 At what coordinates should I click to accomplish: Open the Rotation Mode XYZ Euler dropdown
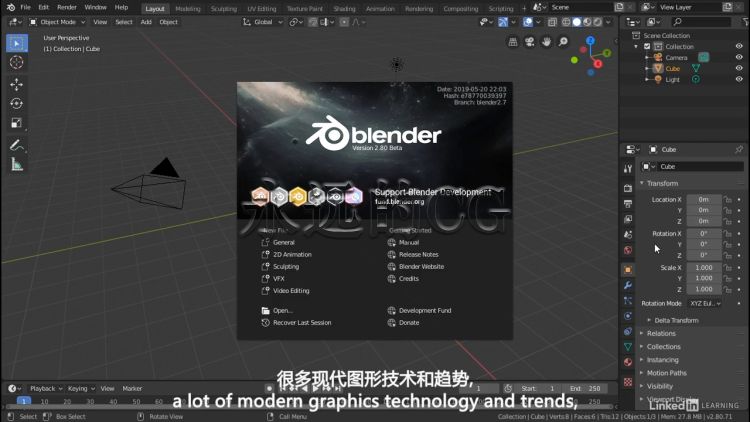pyautogui.click(x=705, y=303)
